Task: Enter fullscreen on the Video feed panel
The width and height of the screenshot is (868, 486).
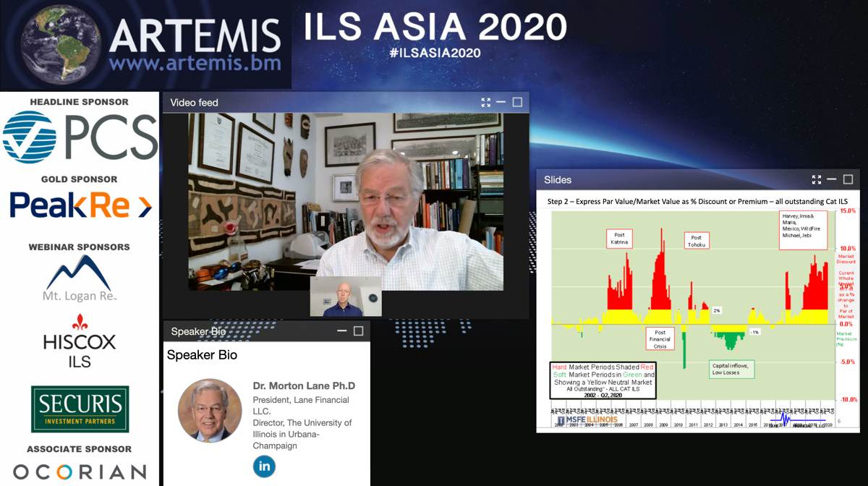Action: (x=485, y=102)
